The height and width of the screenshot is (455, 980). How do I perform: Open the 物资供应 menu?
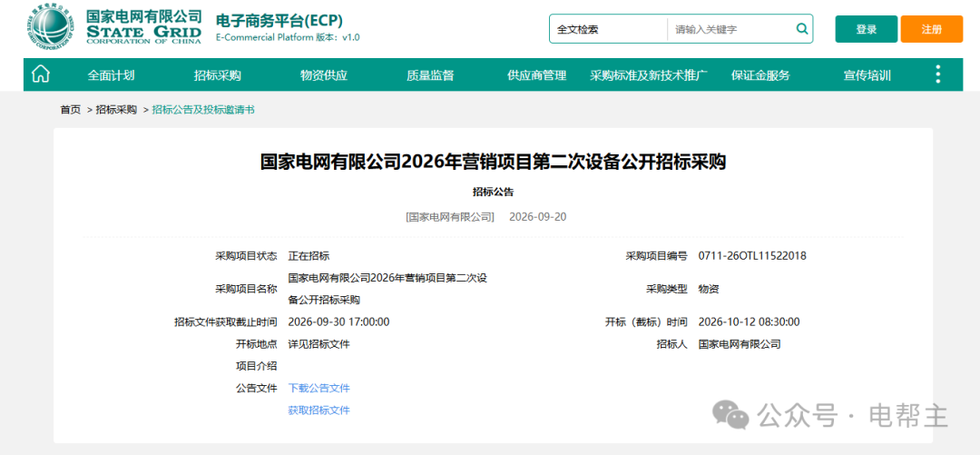pos(324,75)
